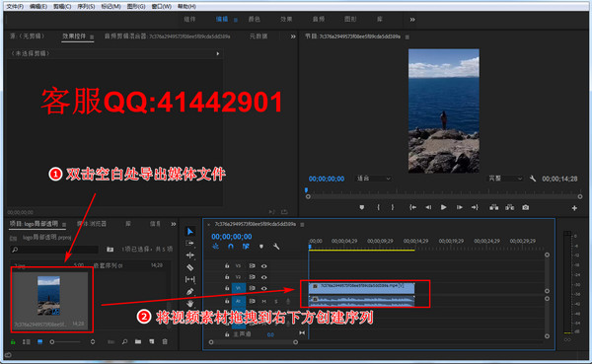592x364 pixels.
Task: Open the 编辑(E) menu
Action: tap(38, 7)
